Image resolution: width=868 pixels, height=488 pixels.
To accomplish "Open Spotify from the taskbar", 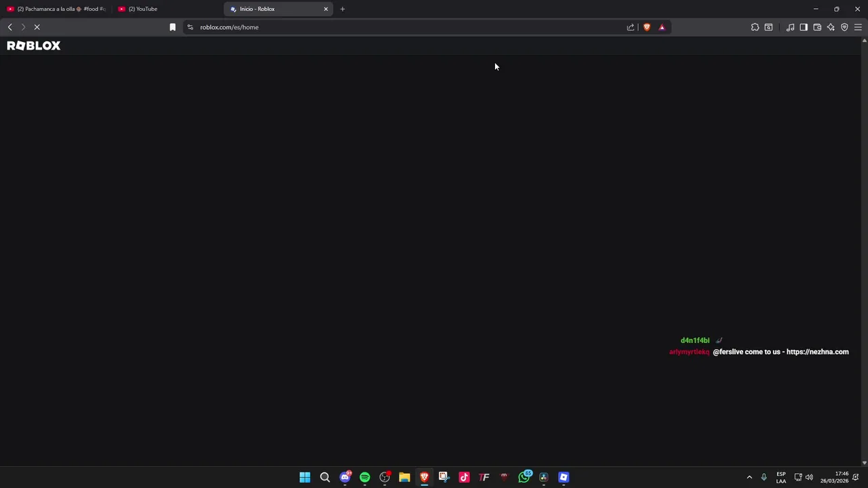I will tap(365, 477).
